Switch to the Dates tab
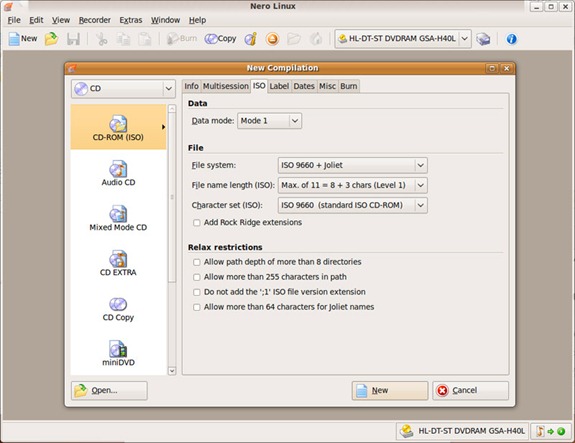The width and height of the screenshot is (575, 443). point(304,86)
